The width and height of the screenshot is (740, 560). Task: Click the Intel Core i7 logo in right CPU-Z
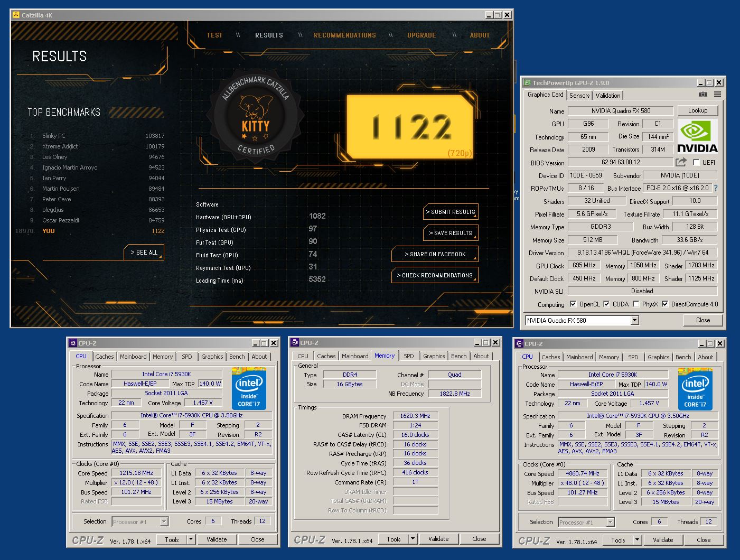point(695,389)
